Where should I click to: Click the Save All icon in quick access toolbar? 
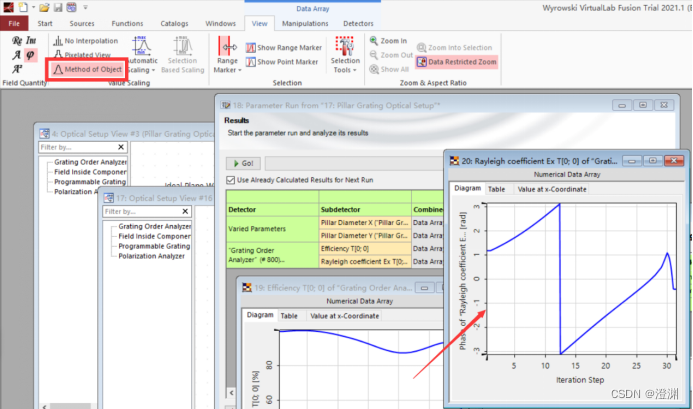click(x=71, y=7)
